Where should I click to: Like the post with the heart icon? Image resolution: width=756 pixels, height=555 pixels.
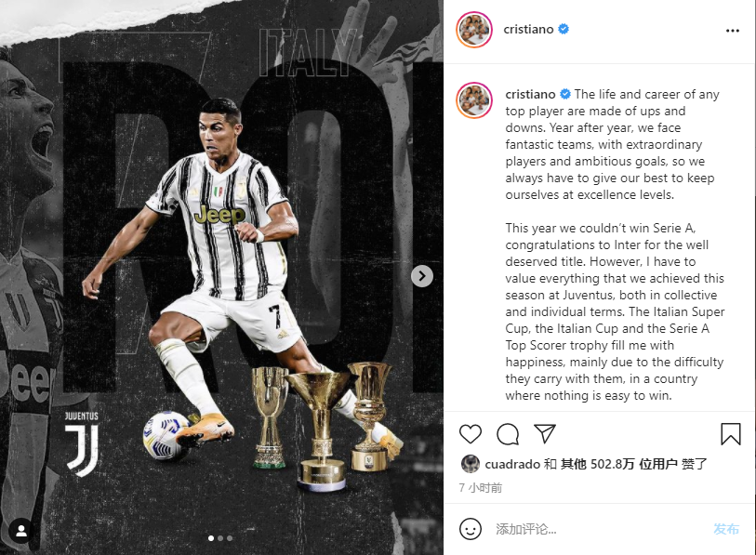click(471, 434)
